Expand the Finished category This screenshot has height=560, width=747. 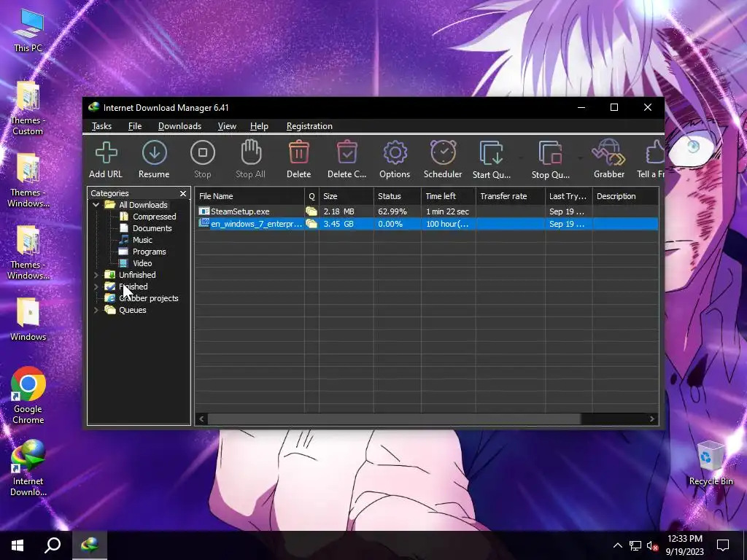[x=96, y=287]
